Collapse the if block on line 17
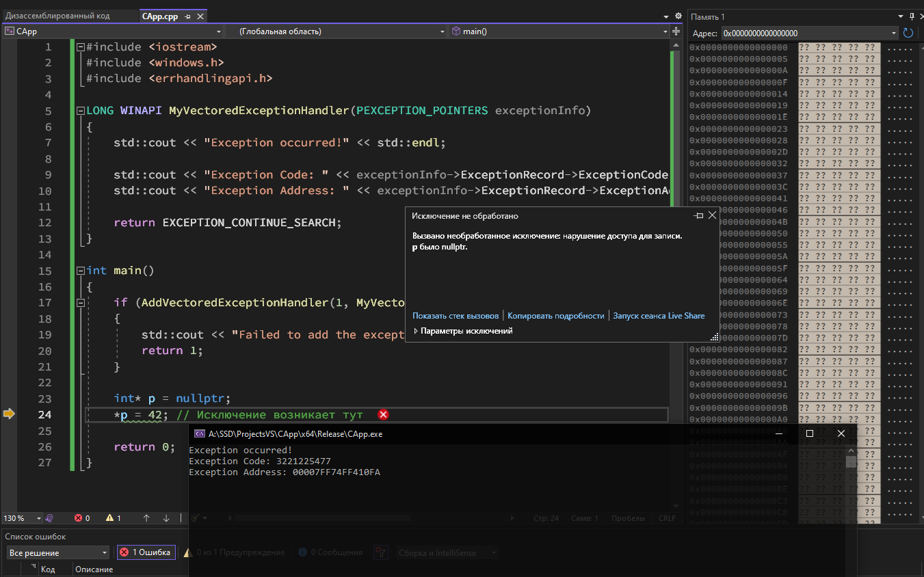 pos(80,303)
